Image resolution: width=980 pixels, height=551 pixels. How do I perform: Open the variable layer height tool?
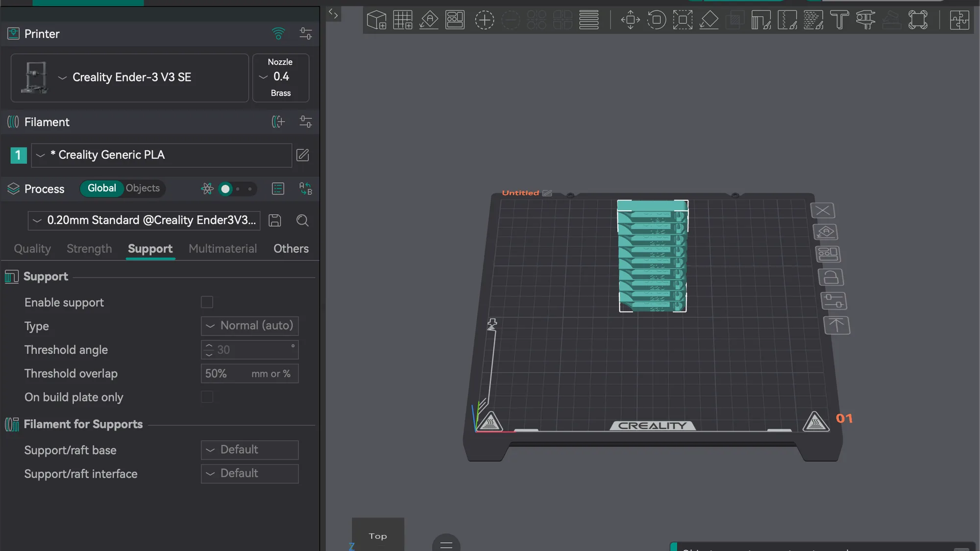(589, 20)
